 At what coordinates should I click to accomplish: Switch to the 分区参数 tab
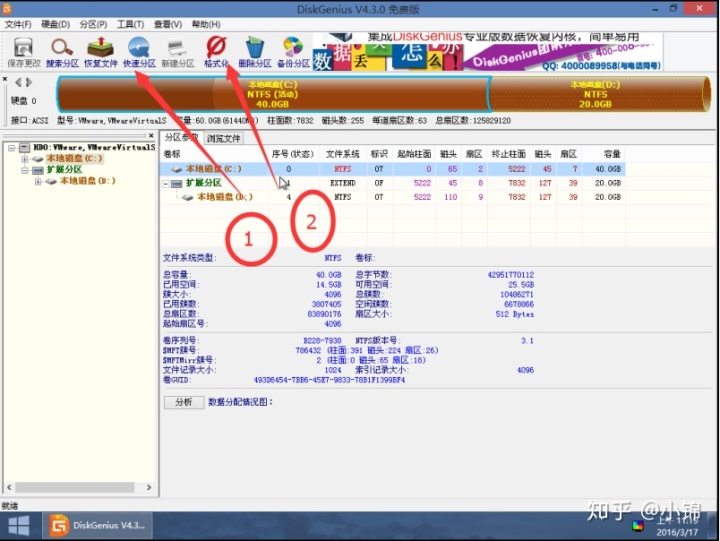tap(181, 137)
